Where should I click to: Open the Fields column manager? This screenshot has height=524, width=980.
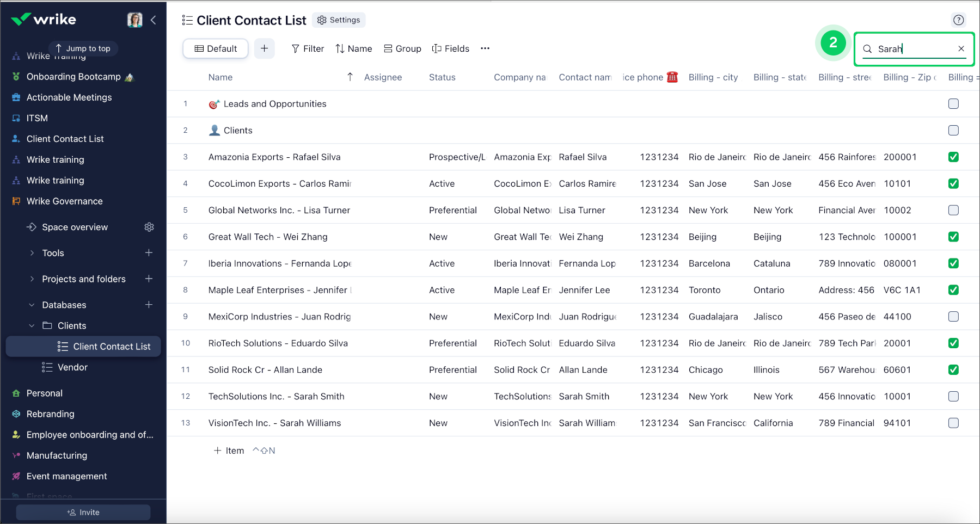pos(451,48)
